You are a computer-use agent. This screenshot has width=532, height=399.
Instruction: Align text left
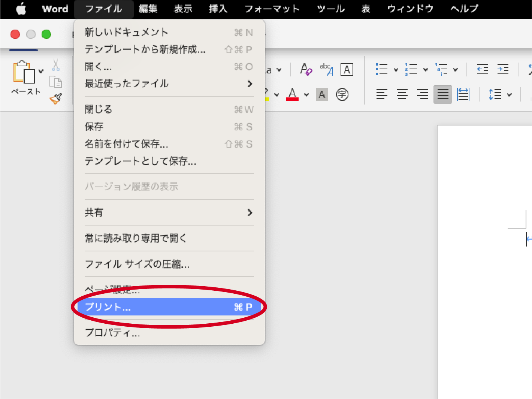tap(382, 94)
